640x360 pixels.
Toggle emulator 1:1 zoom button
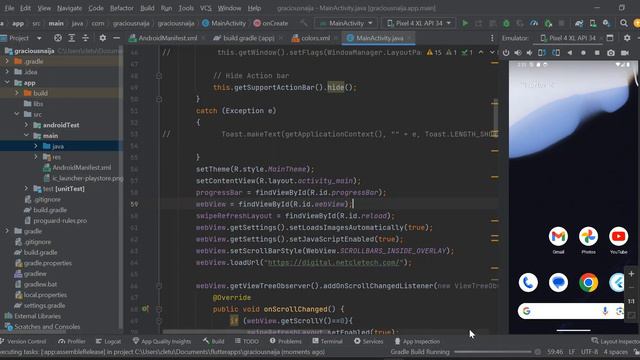(x=631, y=301)
